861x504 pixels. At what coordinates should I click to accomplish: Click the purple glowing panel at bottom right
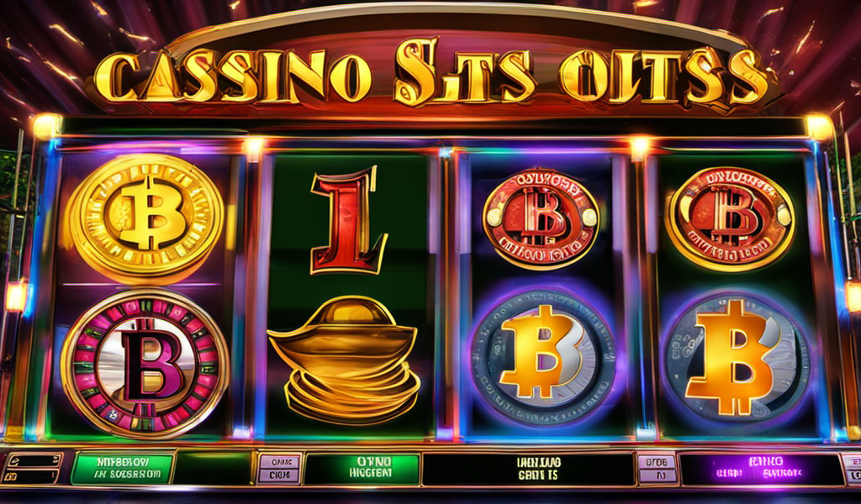coord(762,469)
